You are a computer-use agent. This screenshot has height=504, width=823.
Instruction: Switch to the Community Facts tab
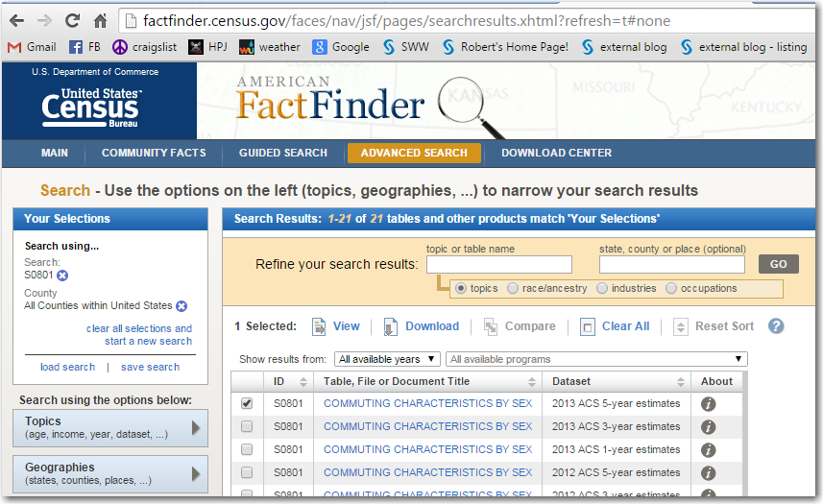click(x=154, y=153)
